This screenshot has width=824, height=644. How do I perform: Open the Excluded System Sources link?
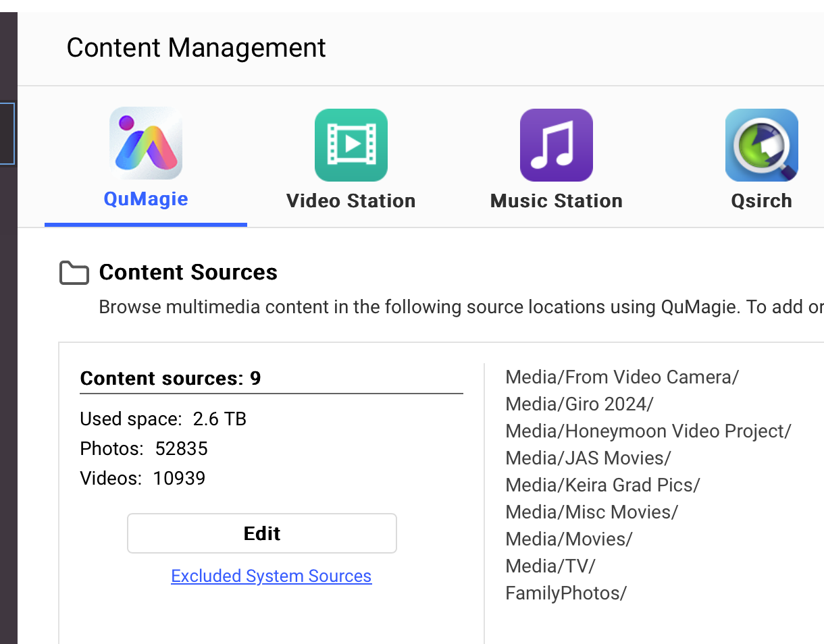tap(271, 576)
